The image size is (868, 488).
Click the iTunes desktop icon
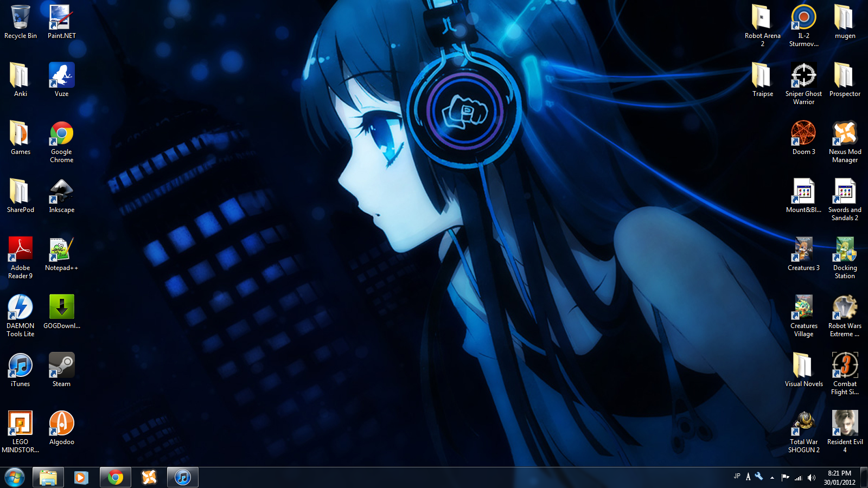[21, 370]
